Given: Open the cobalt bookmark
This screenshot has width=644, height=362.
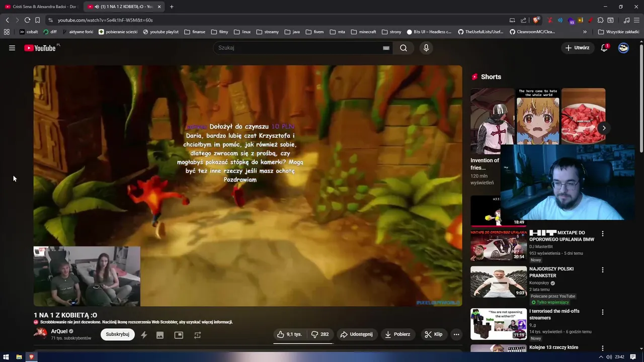Looking at the screenshot, I should click(28, 32).
